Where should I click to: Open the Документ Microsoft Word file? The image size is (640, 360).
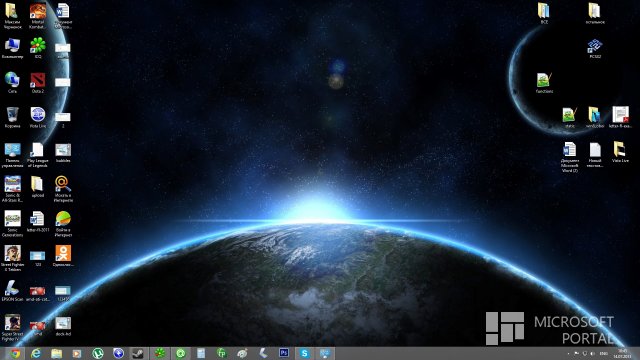(x=569, y=157)
